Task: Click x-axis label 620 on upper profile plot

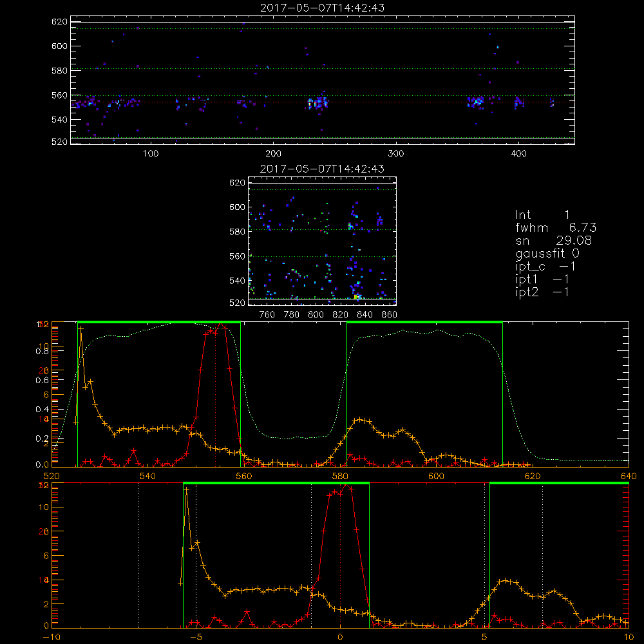Action: (x=533, y=476)
